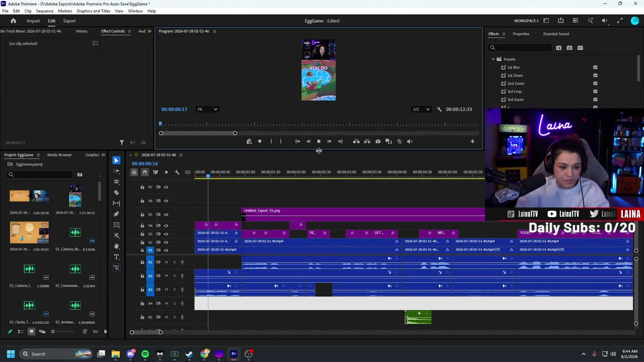
Task: Select the Hand tool
Action: click(116, 246)
